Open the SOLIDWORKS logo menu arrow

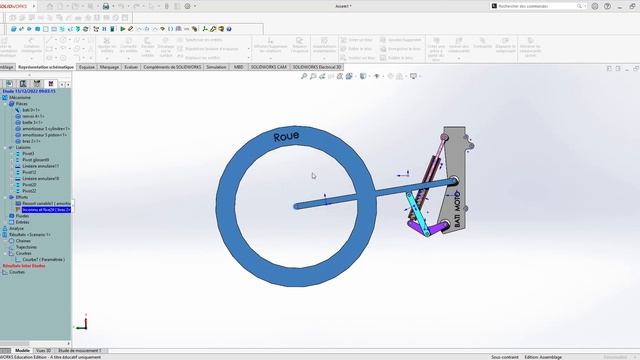(34, 6)
